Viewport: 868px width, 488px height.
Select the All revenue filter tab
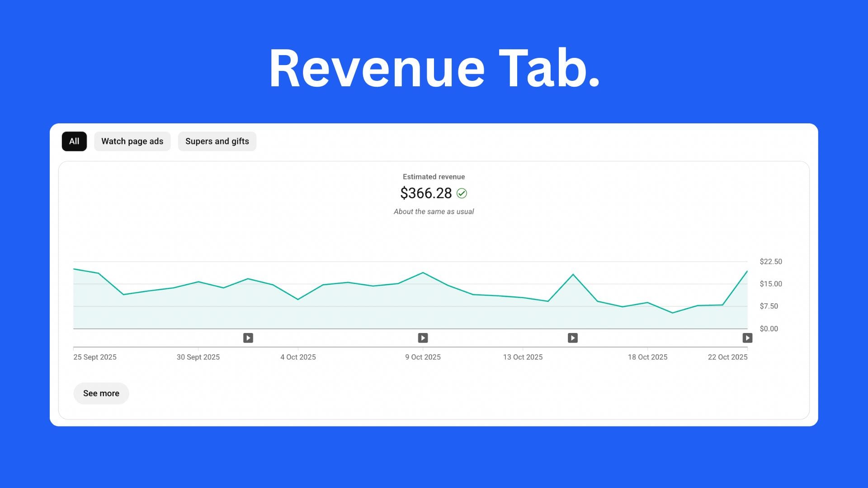pos(74,141)
